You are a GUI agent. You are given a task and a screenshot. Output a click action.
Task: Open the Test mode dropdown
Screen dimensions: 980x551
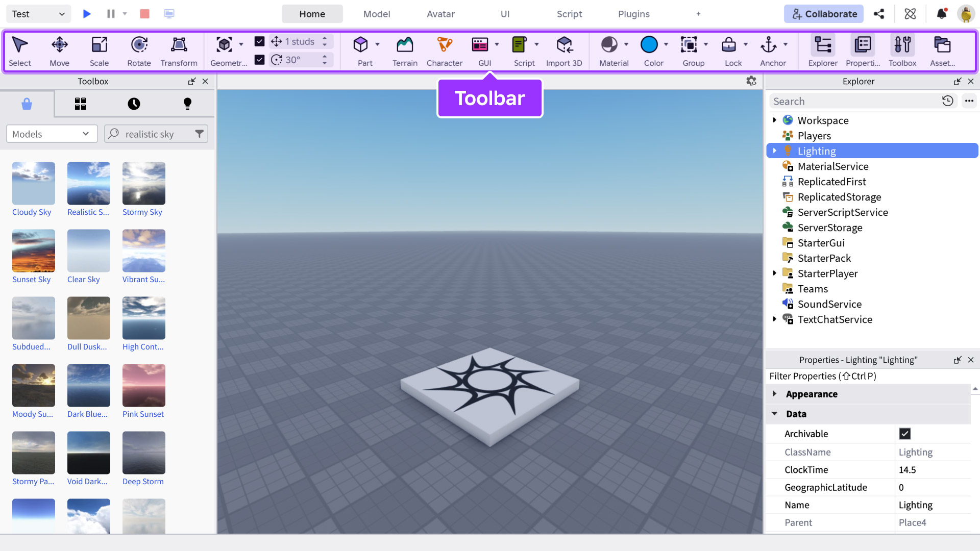click(38, 14)
